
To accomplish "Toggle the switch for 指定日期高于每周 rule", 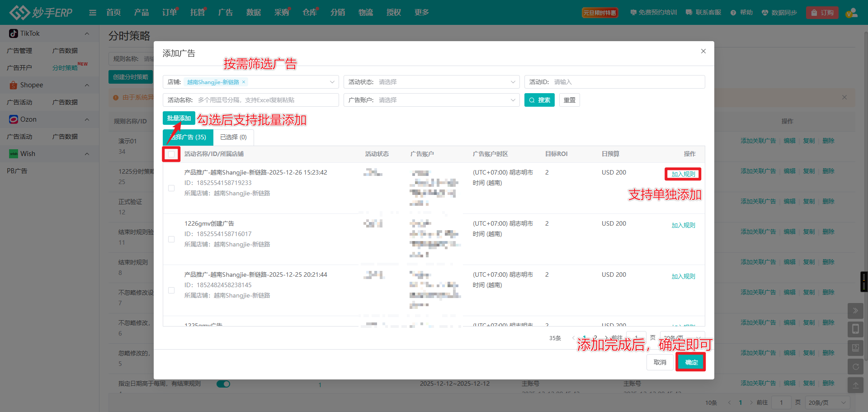I will click(223, 384).
